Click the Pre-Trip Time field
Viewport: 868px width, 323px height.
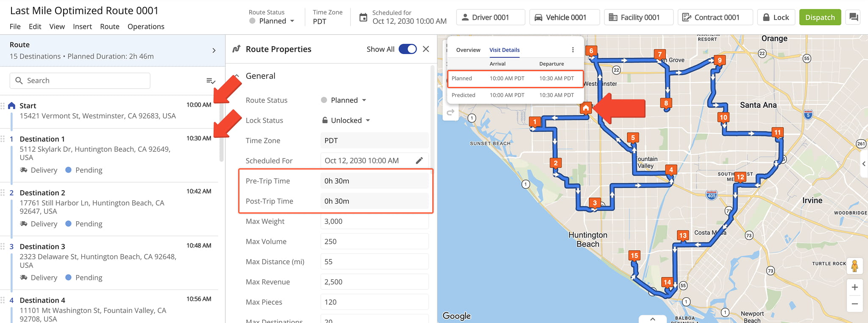pos(374,181)
